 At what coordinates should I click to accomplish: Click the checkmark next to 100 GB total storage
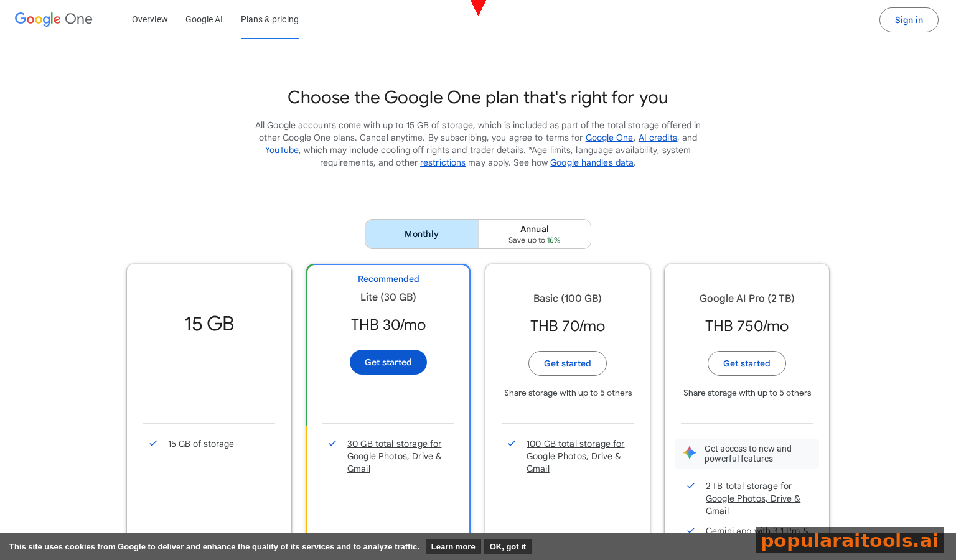pyautogui.click(x=512, y=443)
